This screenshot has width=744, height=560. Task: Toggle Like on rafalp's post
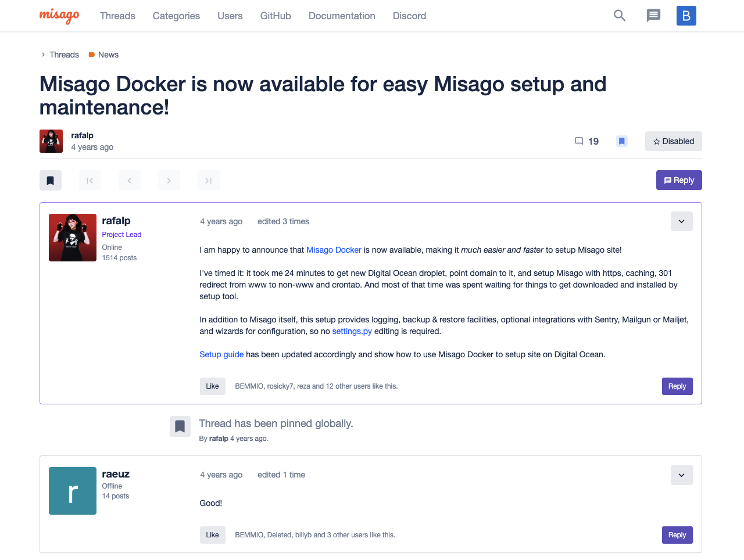coord(212,386)
